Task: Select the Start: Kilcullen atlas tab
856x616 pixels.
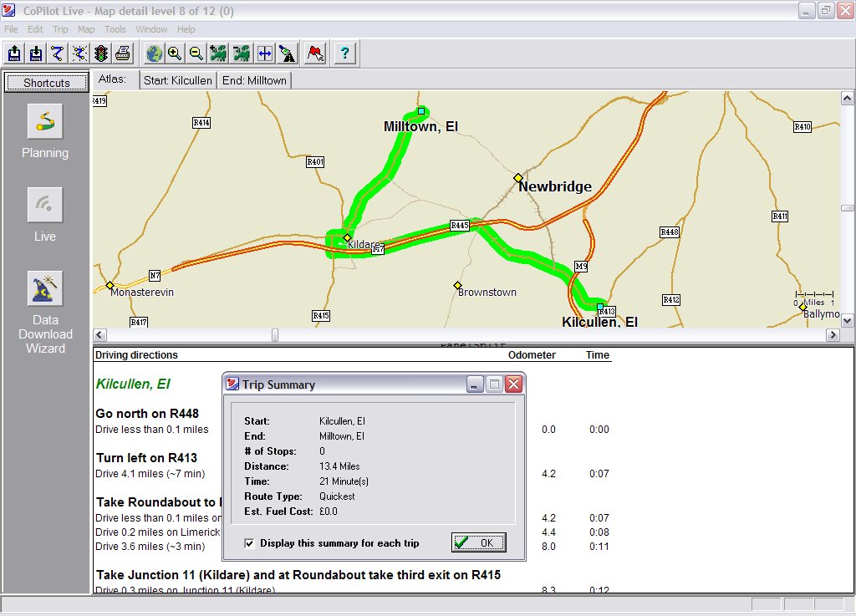Action: pos(178,81)
